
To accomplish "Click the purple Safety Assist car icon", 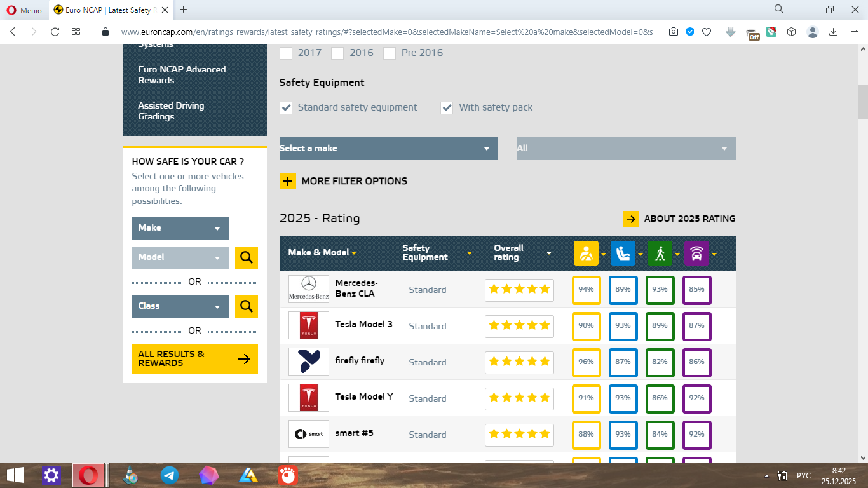I will point(696,254).
